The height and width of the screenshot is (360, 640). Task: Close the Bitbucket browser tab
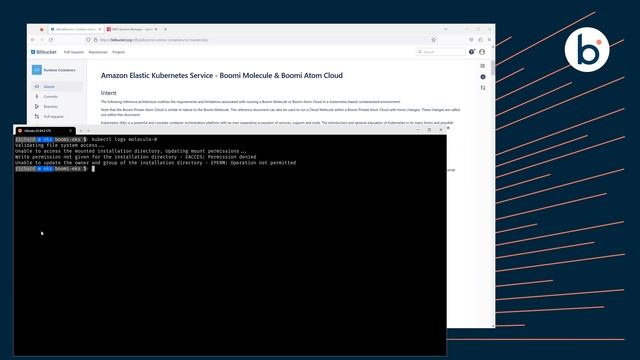pos(100,29)
